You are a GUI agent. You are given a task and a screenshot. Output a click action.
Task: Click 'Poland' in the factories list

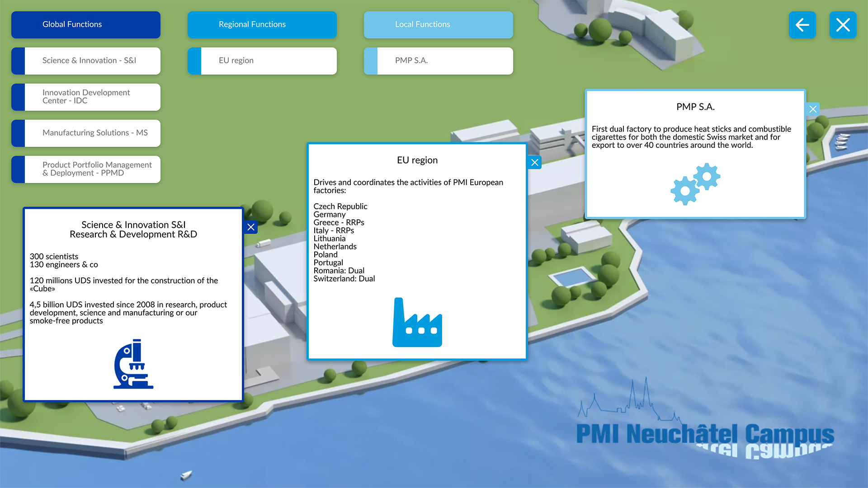point(325,255)
